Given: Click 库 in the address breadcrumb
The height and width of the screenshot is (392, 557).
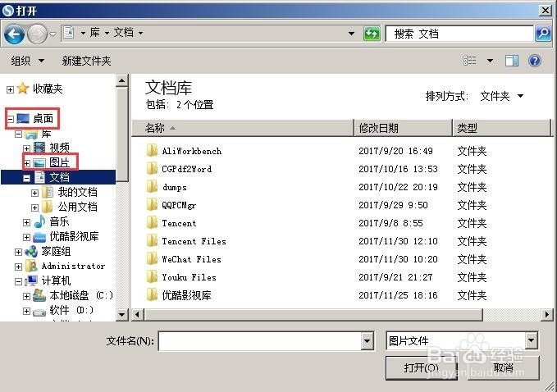Looking at the screenshot, I should tap(94, 33).
